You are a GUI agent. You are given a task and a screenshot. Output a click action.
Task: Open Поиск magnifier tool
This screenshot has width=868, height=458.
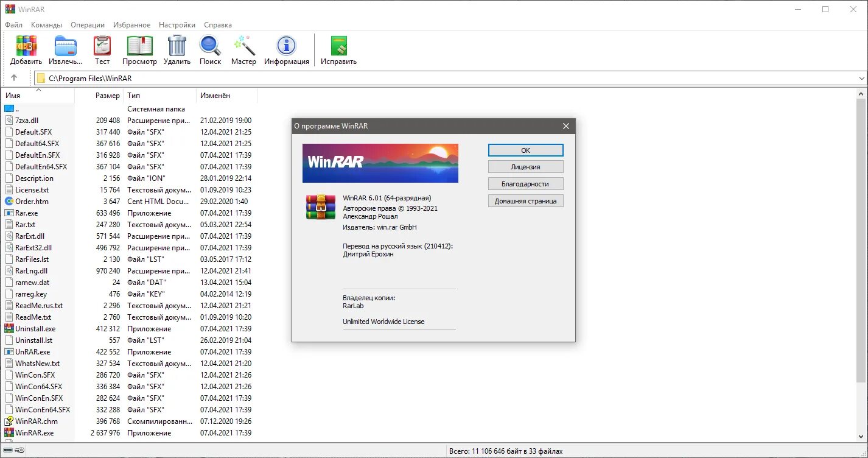pos(210,46)
